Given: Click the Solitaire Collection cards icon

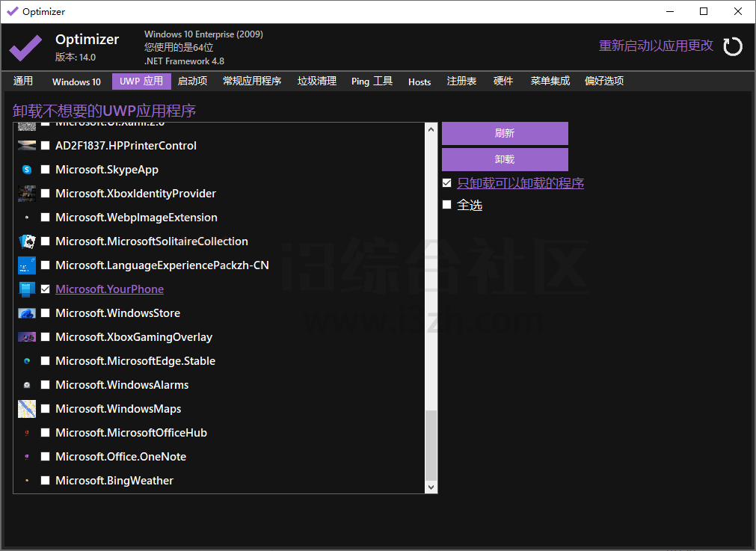Looking at the screenshot, I should coord(27,241).
